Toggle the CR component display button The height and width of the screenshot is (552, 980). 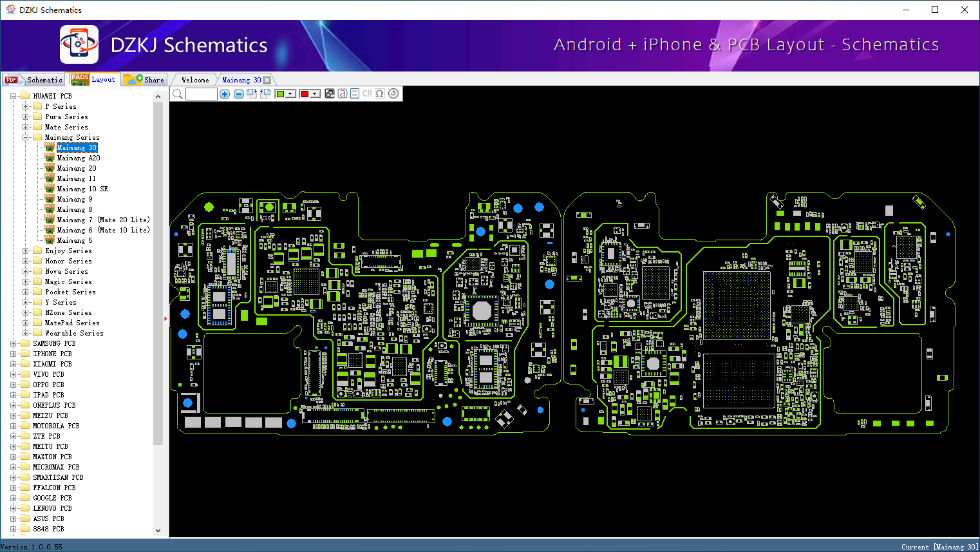click(367, 93)
